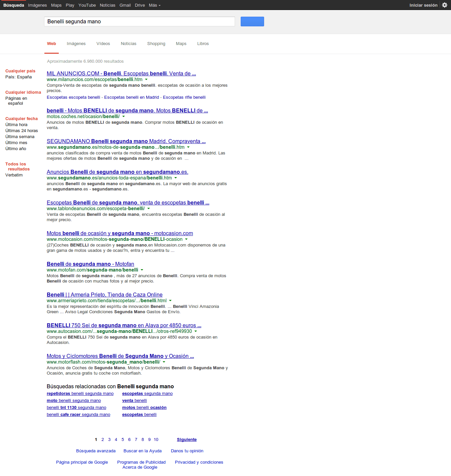451x476 pixels.
Task: Open Gmail from the top black bar
Action: click(x=125, y=5)
